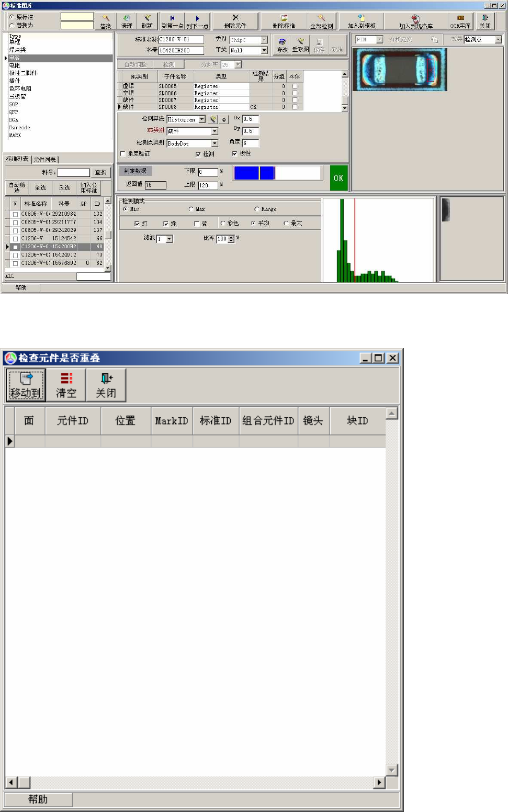The image size is (508, 812).
Task: Click the capacitor component image thumbnail
Action: (400, 70)
